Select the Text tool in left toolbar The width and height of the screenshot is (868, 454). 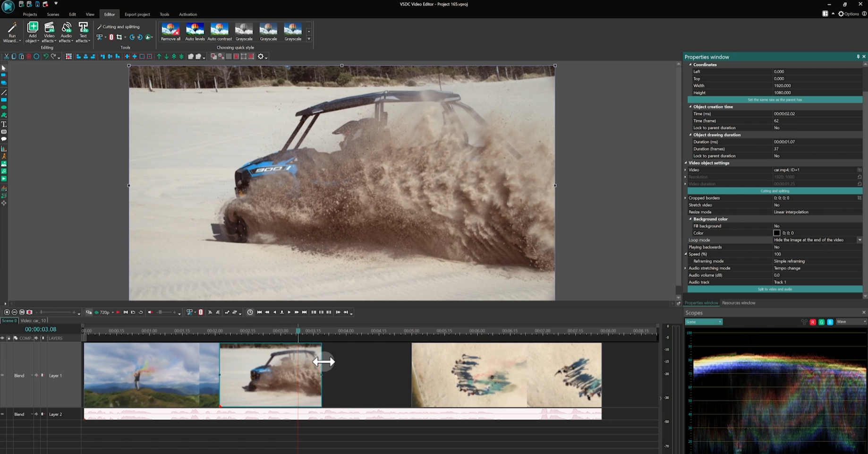[4, 124]
